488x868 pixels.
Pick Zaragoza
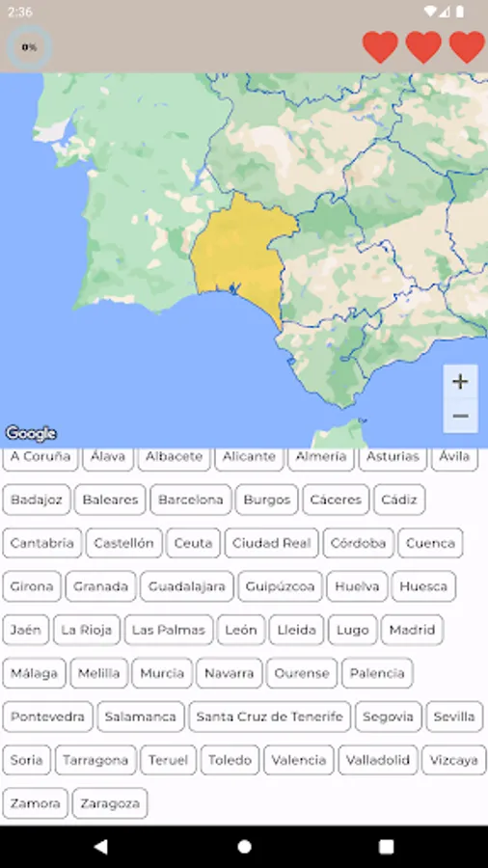[110, 803]
